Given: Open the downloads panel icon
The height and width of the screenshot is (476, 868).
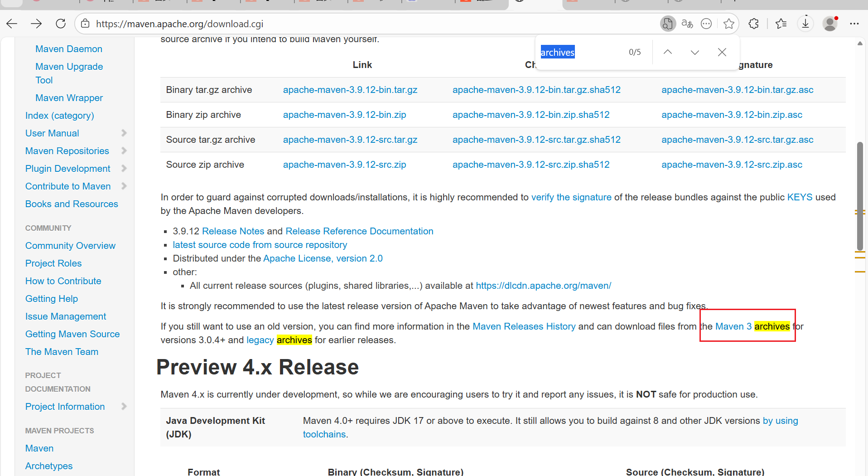Looking at the screenshot, I should (x=805, y=24).
